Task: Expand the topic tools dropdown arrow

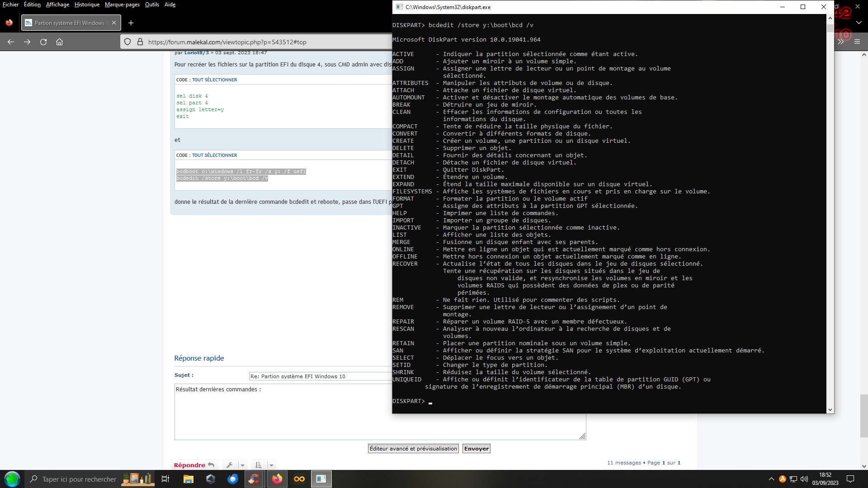Action: coord(242,465)
